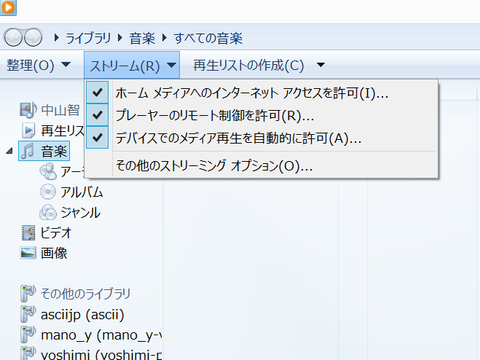480x360 pixels.
Task: Select ジャンル under music
Action: (80, 213)
